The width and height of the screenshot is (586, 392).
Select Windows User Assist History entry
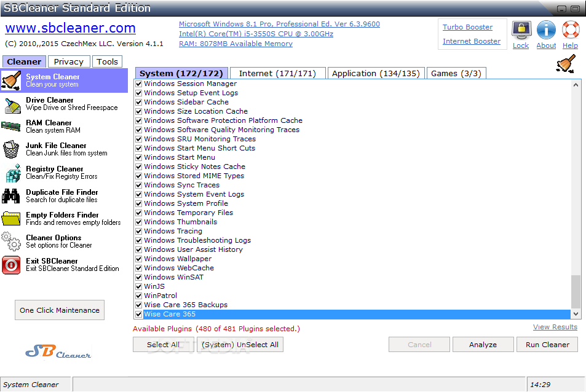click(x=193, y=249)
